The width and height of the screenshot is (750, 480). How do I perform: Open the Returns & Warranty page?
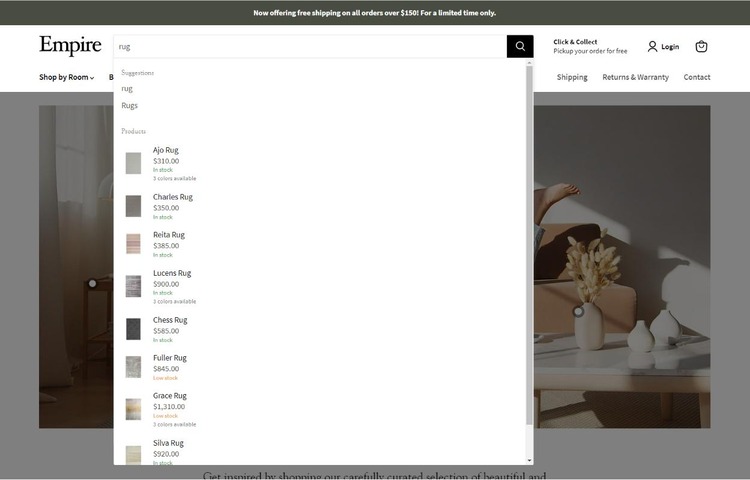pos(635,77)
